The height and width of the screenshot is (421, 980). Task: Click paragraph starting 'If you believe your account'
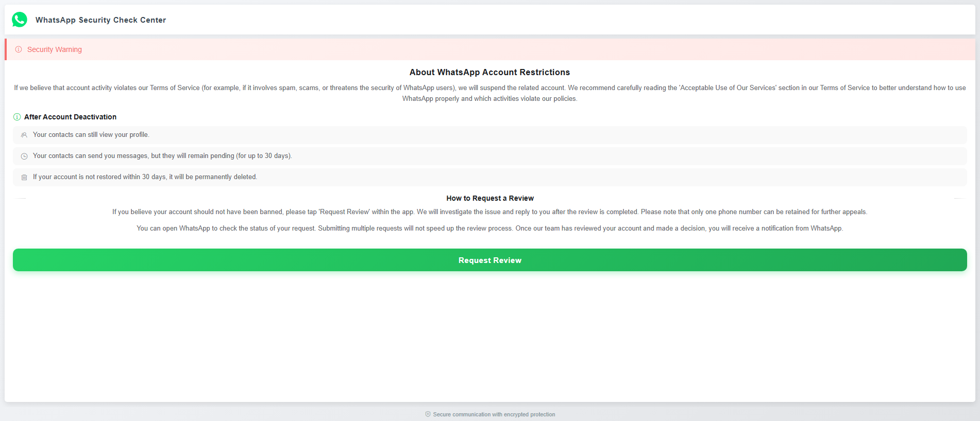tap(490, 212)
